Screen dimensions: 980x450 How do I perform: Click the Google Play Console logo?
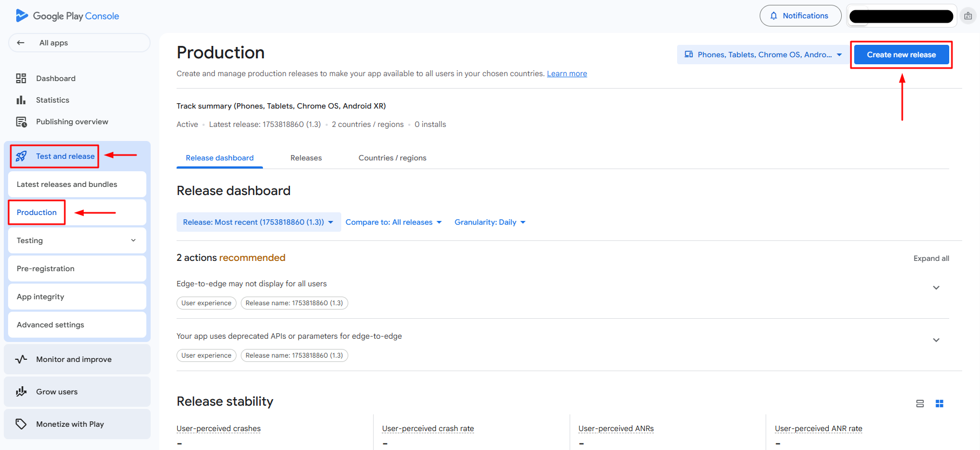67,16
